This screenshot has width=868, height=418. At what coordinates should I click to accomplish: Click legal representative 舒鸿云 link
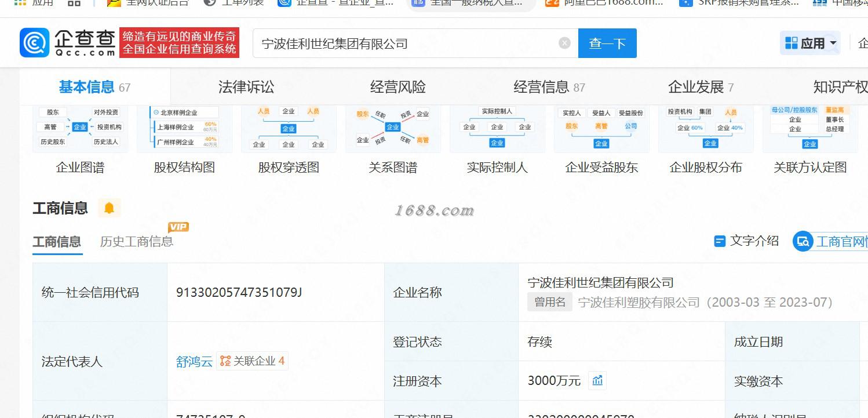click(194, 362)
